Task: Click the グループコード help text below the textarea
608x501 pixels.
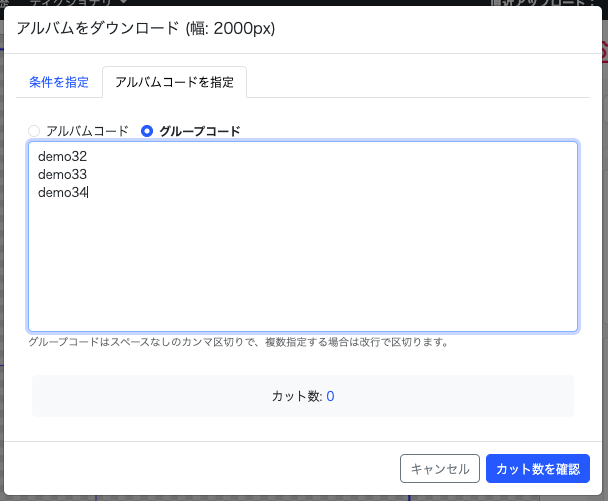Action: [x=238, y=342]
